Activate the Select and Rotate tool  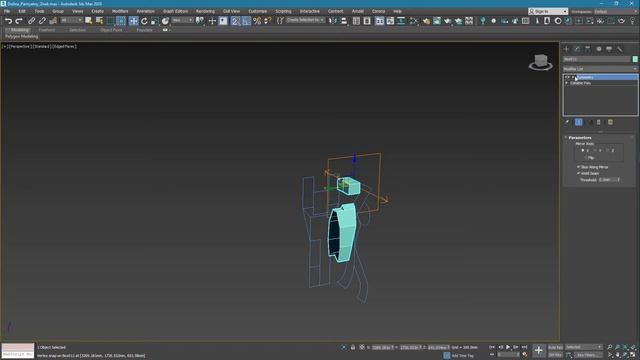point(144,21)
